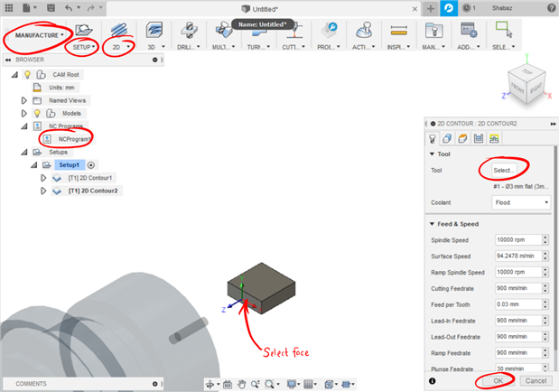This screenshot has height=392, width=559.
Task: Activate the Setup1 radio button
Action: [x=91, y=165]
